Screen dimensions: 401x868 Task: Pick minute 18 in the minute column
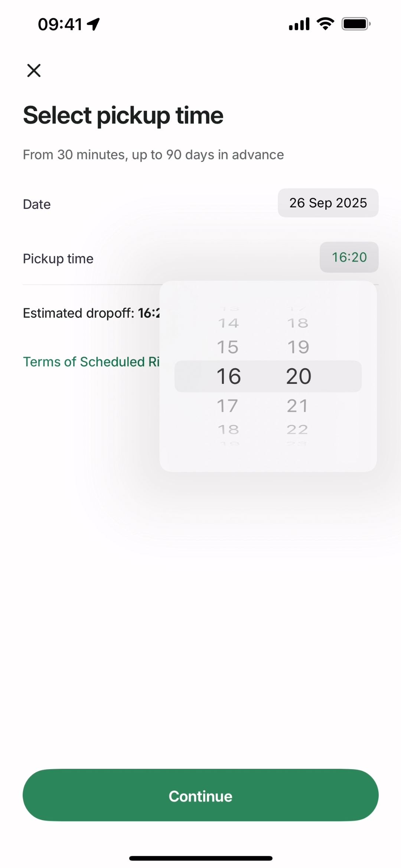pos(298,323)
